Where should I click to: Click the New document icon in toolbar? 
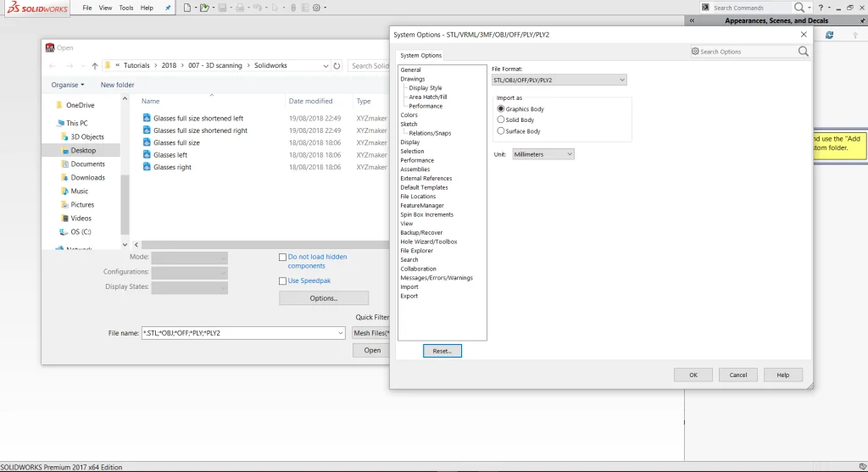click(188, 8)
